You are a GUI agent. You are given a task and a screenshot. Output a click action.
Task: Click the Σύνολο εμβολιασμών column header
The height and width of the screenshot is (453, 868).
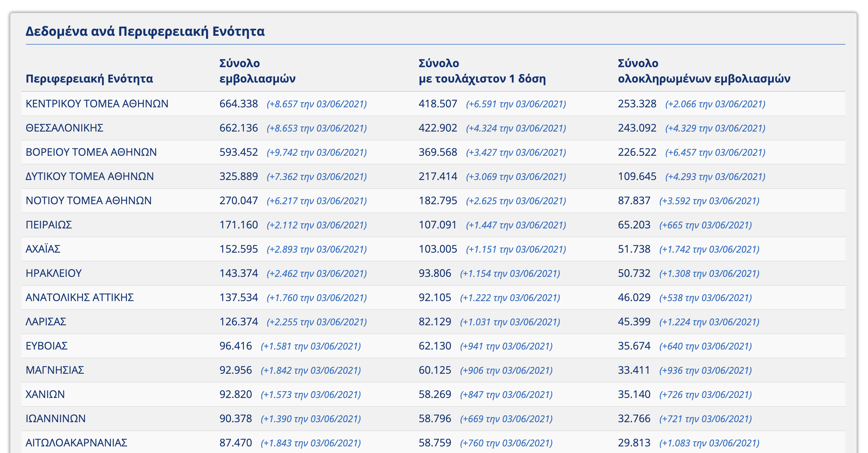257,71
